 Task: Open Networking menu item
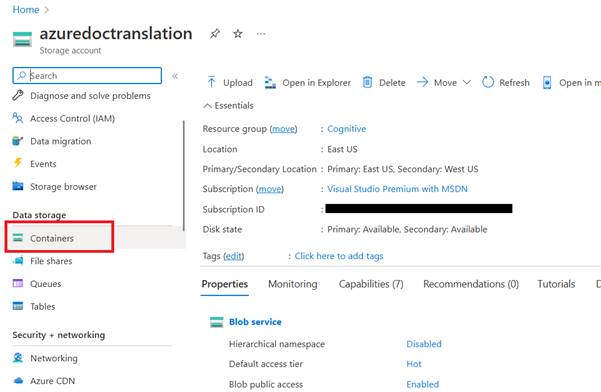54,358
